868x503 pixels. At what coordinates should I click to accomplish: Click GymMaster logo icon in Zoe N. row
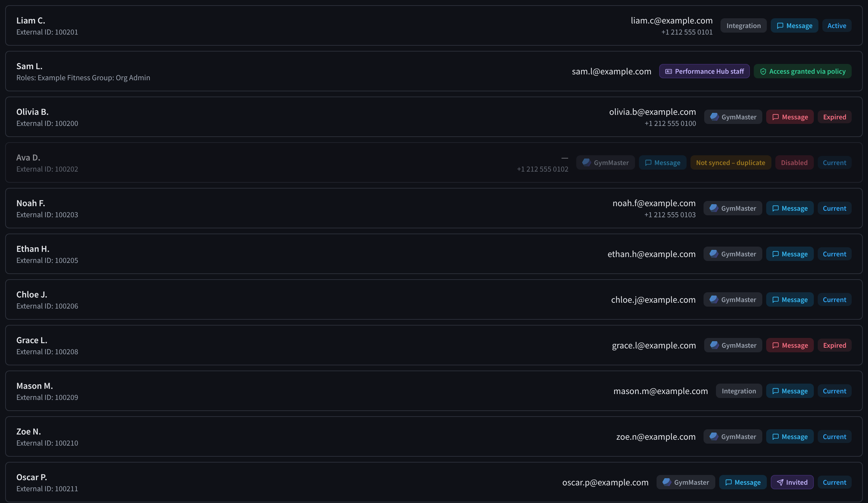[714, 436]
